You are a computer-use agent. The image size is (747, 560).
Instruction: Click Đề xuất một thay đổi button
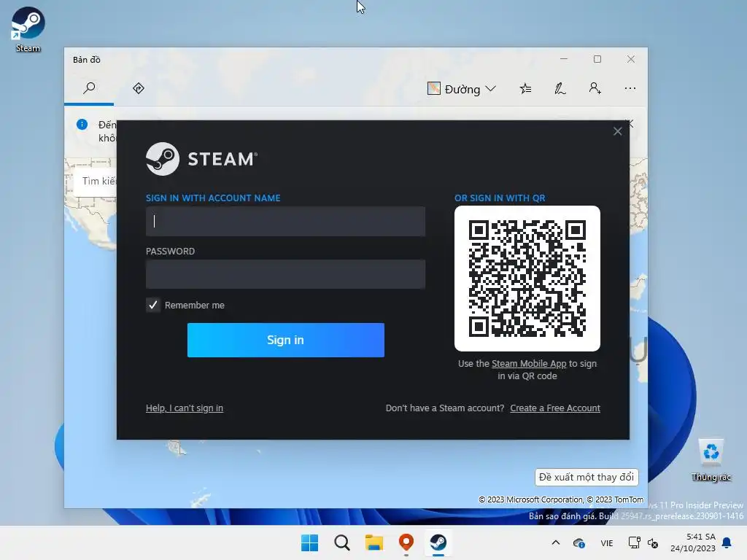pyautogui.click(x=587, y=477)
